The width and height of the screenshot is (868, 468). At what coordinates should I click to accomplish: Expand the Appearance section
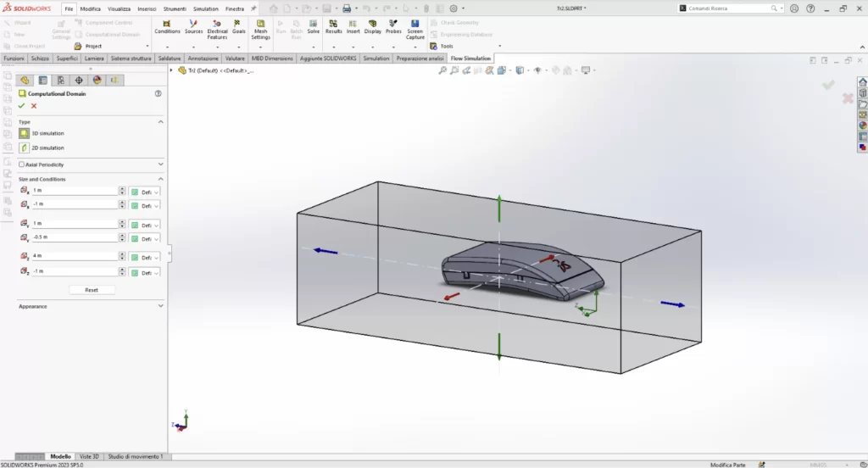161,306
